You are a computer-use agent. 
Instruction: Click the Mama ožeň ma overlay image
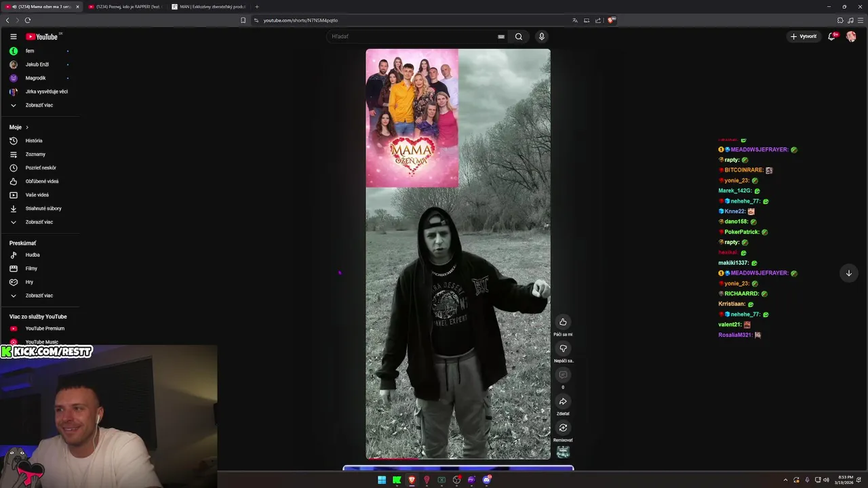click(x=412, y=118)
